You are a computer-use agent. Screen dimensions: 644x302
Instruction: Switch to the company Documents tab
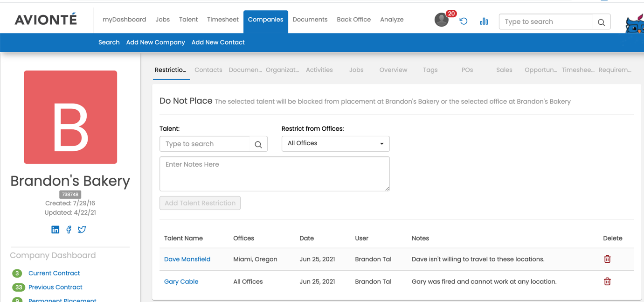tap(245, 70)
